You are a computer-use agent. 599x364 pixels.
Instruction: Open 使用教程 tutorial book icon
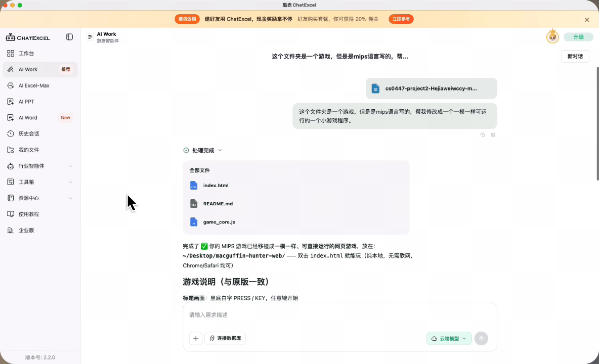[x=11, y=214]
